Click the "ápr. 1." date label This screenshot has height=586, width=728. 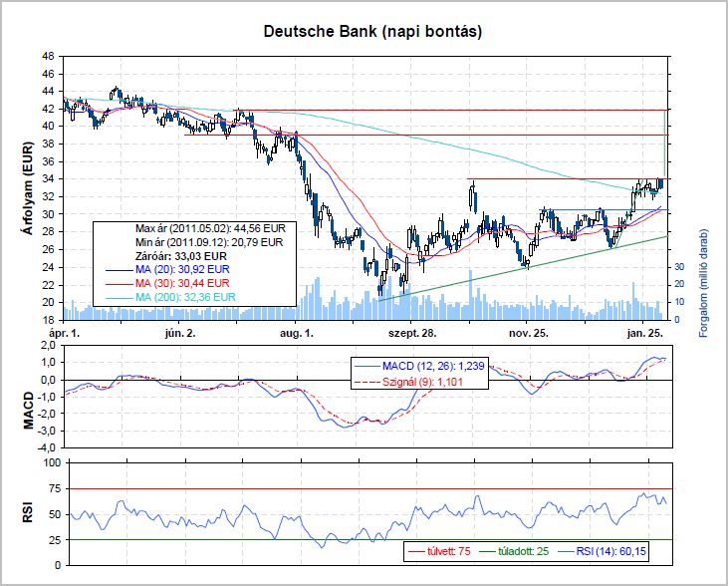pyautogui.click(x=65, y=333)
